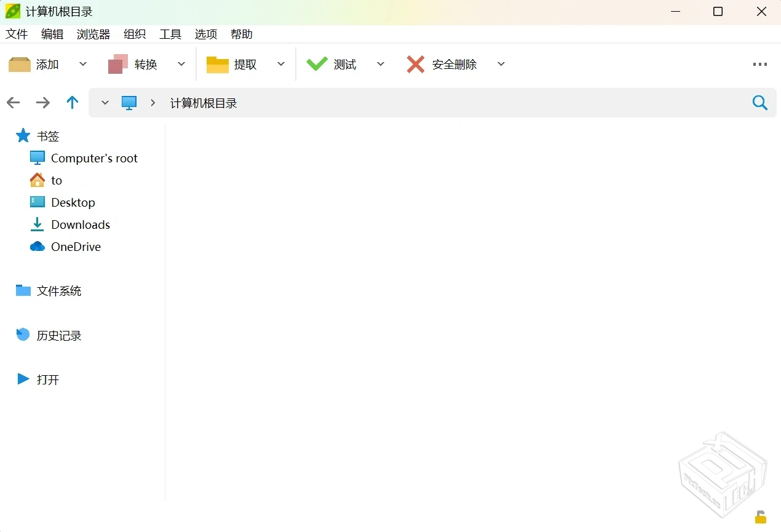Click the 打开 (Open) sidebar toggle
The width and height of the screenshot is (781, 532).
click(23, 379)
